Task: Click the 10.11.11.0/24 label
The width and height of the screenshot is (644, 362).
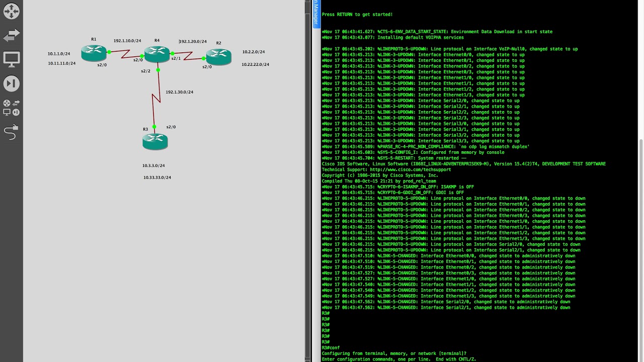Action: click(62, 63)
